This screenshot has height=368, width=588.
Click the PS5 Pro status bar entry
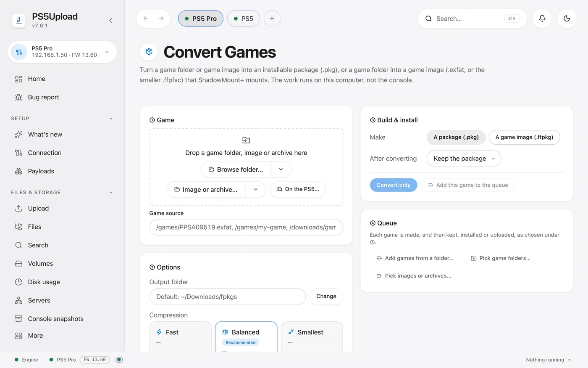point(63,360)
